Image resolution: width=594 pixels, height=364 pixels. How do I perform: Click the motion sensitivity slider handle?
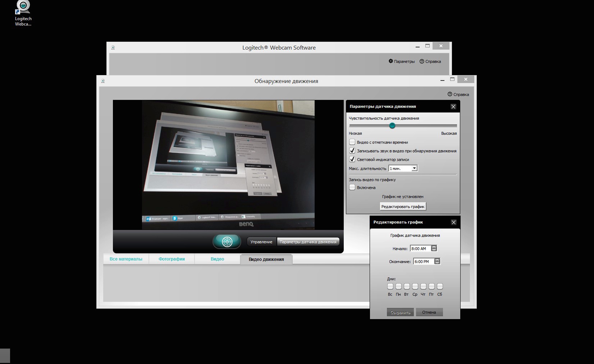click(392, 125)
